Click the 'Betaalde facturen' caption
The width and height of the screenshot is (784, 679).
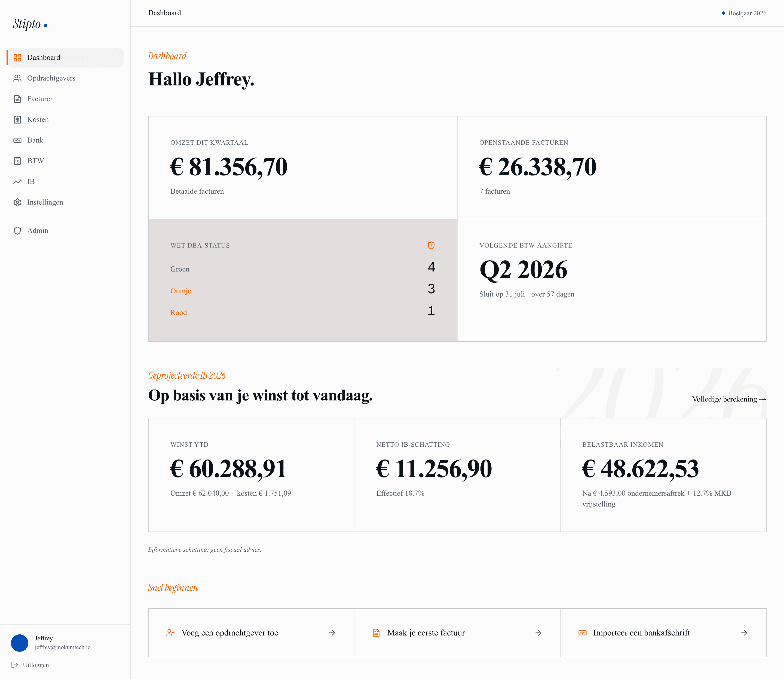point(197,192)
